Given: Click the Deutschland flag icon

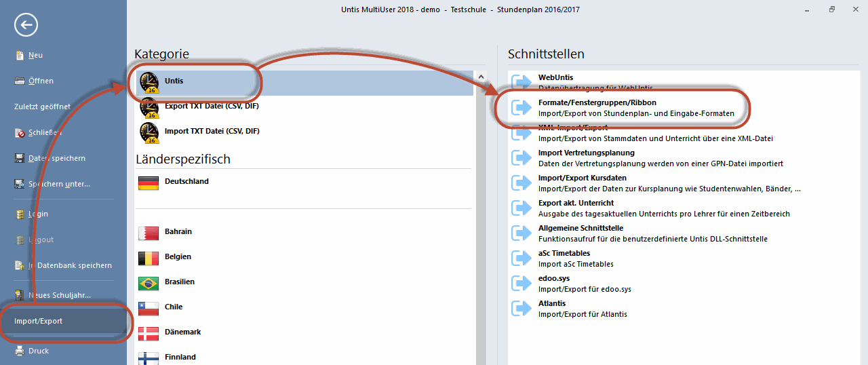Looking at the screenshot, I should pos(149,182).
